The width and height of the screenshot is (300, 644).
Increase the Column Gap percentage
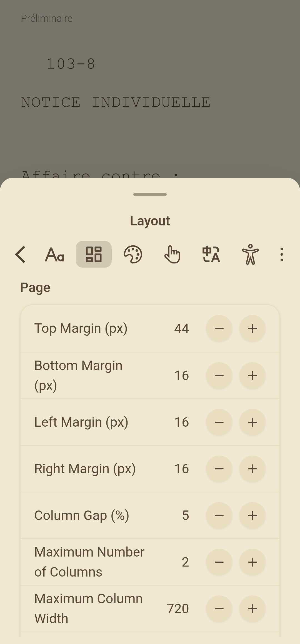click(252, 515)
